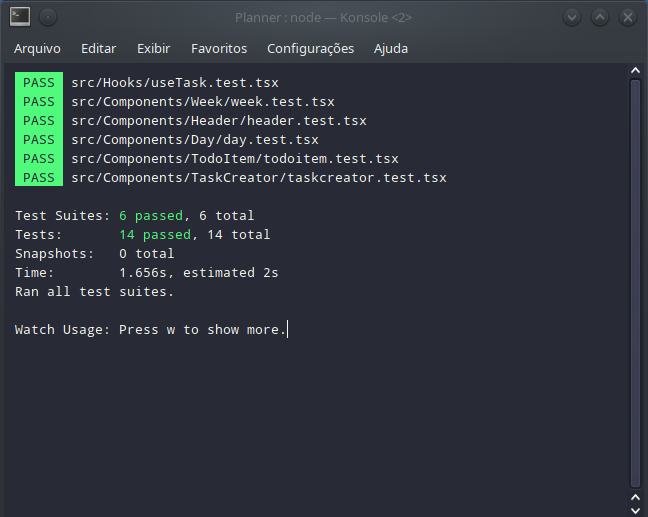Screen dimensions: 648x517
Task: Click the '1.656s, estimated 2s' time value
Action: (199, 273)
